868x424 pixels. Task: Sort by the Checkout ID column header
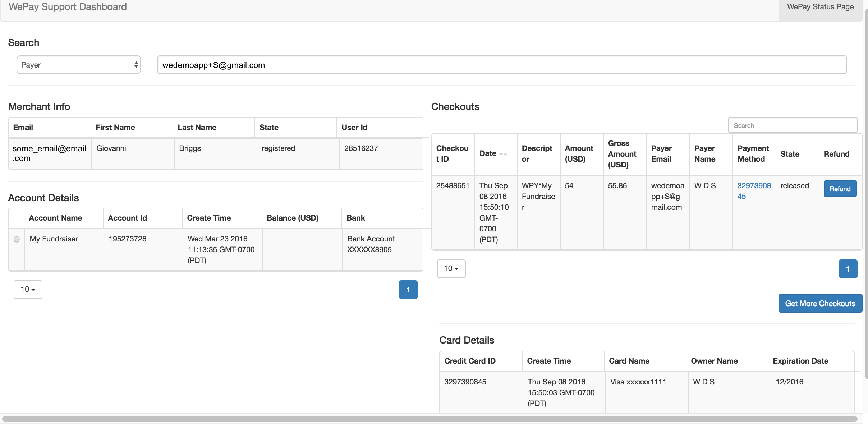click(x=453, y=154)
